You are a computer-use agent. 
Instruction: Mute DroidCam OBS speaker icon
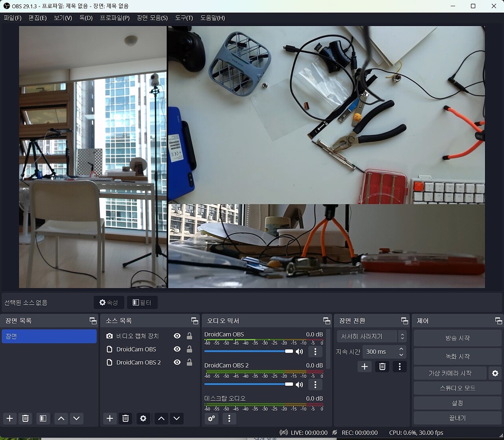click(299, 351)
